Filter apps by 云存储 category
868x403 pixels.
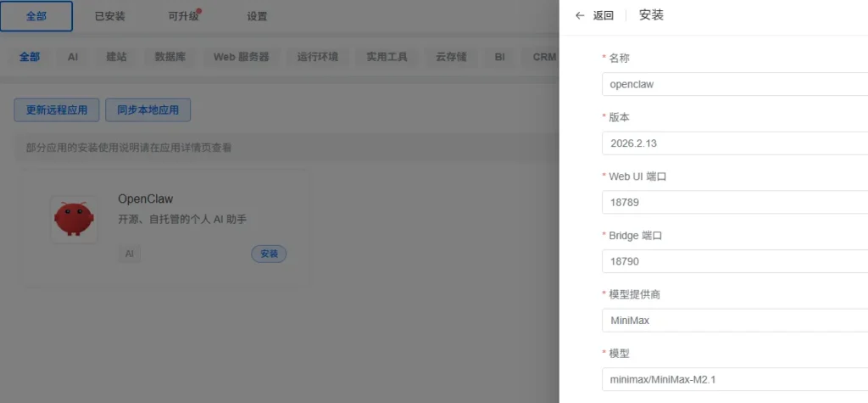[451, 57]
